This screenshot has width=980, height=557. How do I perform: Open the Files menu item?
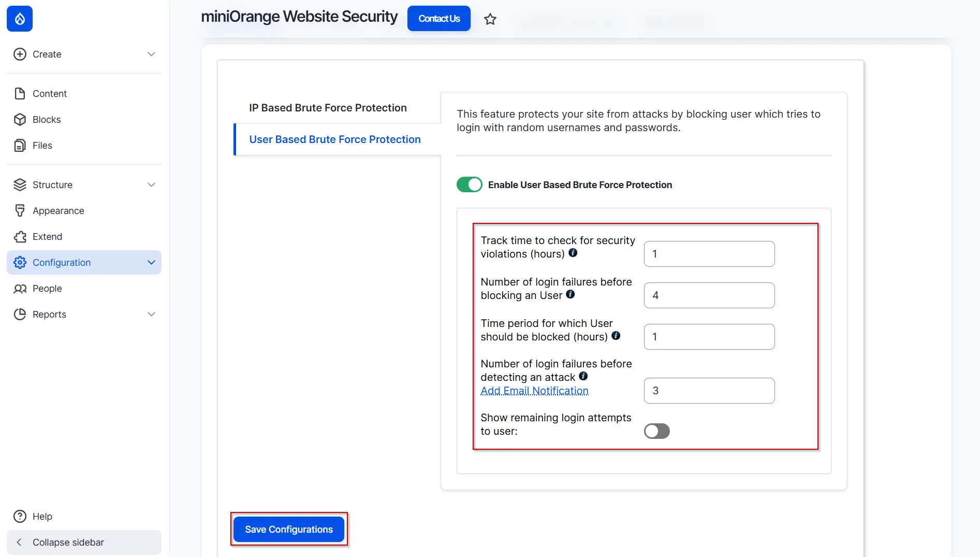[84, 146]
